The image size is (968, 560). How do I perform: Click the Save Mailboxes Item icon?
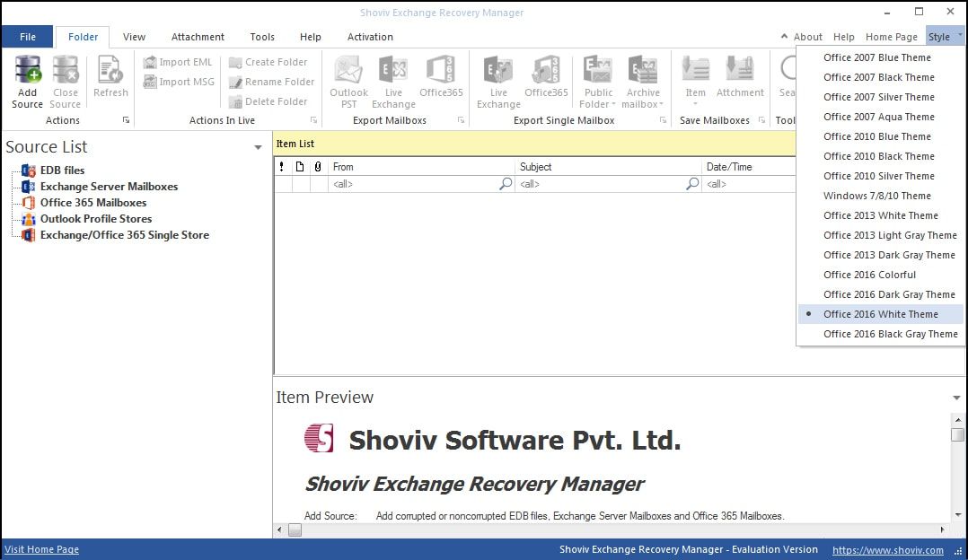point(695,70)
